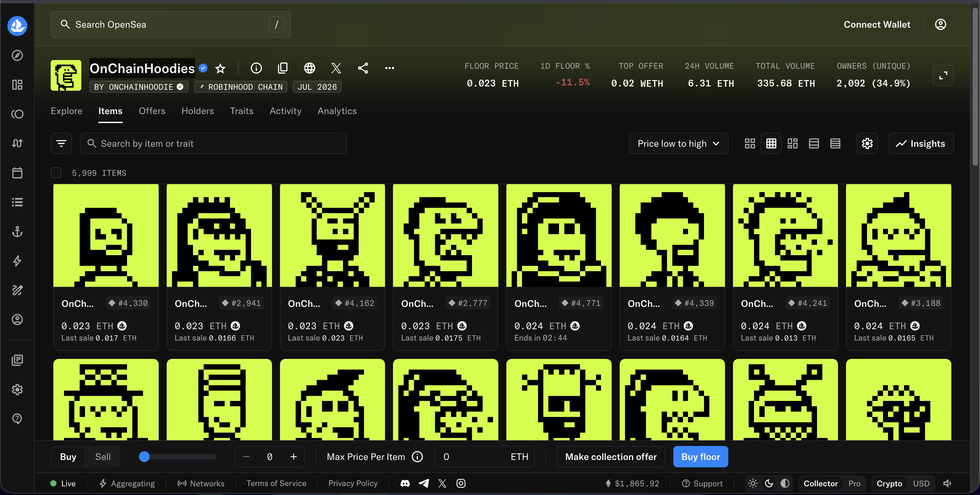Open the compass Discover icon in sidebar
Screen dimensions: 980x495
coord(17,55)
